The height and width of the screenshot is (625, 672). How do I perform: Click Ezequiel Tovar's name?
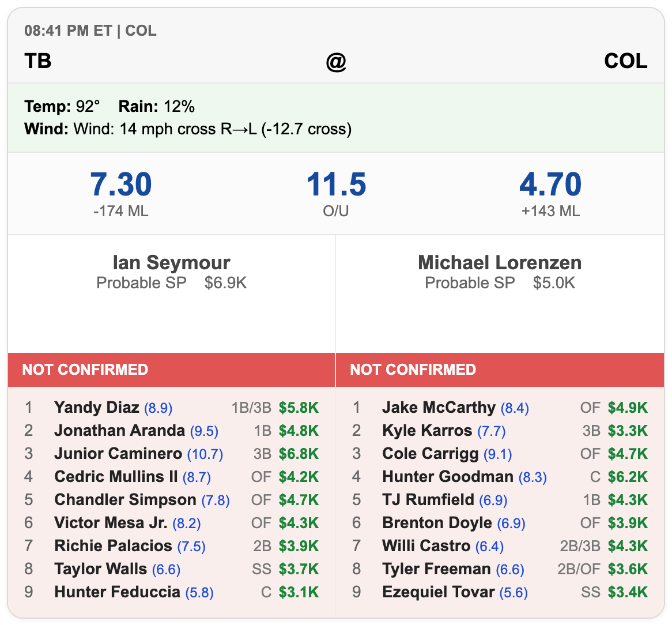(x=439, y=592)
